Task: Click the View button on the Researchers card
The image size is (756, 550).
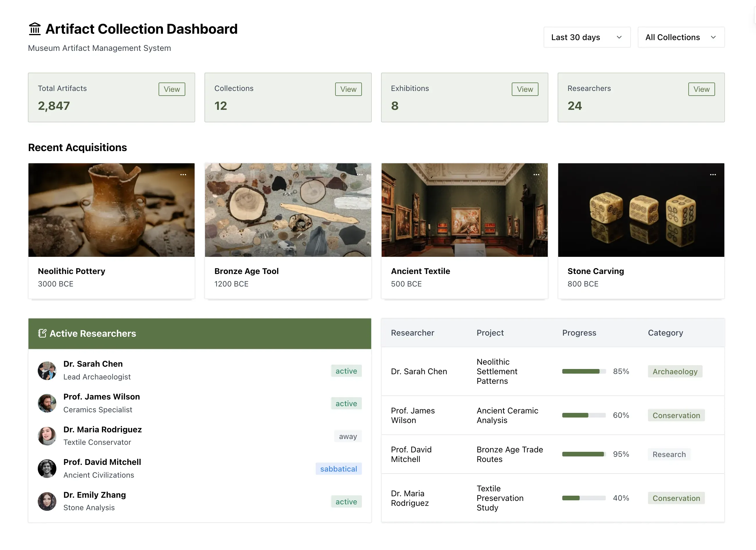Action: (x=701, y=89)
